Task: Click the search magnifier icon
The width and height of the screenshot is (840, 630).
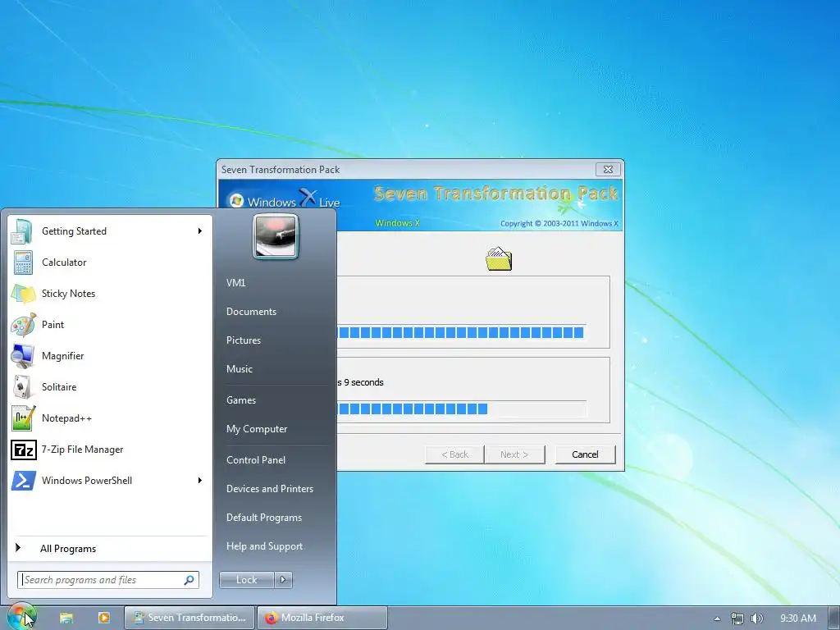Action: (x=189, y=580)
